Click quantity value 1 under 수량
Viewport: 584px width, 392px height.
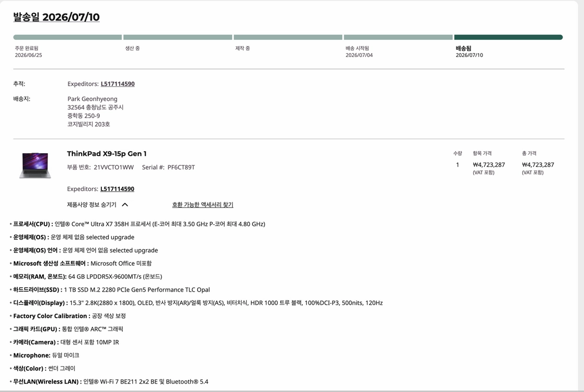(457, 165)
